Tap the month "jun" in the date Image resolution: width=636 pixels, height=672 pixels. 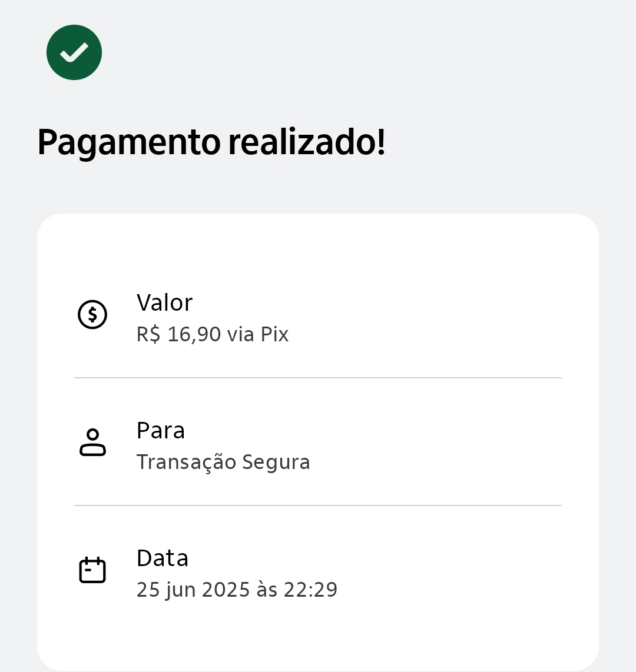pos(181,590)
